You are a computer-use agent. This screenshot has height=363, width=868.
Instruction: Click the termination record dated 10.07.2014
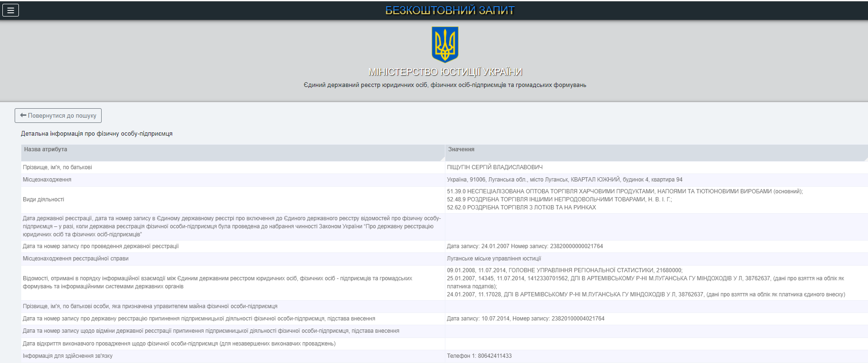525,319
